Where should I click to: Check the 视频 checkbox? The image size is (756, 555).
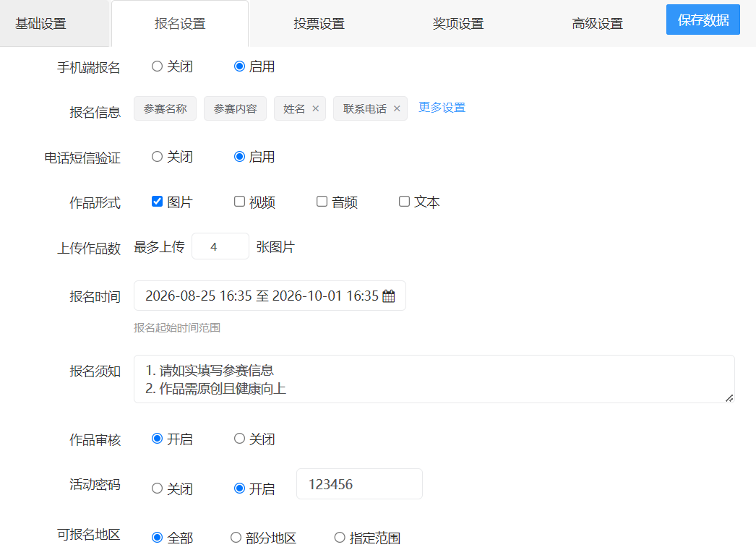click(x=240, y=202)
